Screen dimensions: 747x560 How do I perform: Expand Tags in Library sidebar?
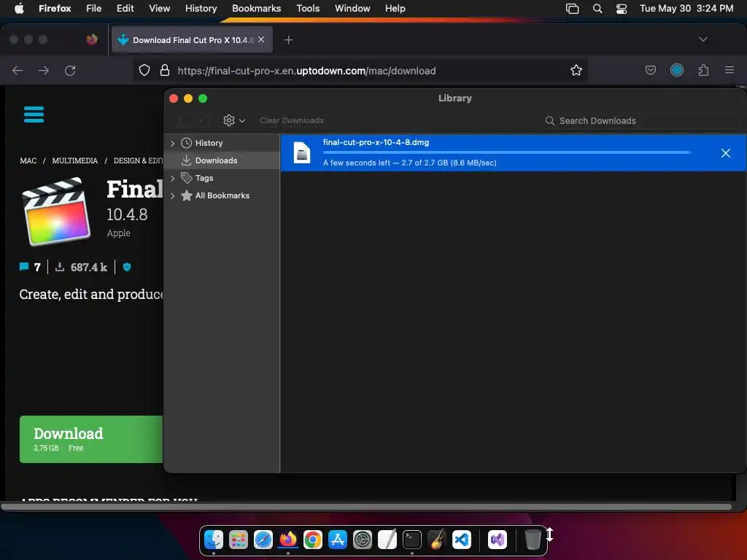(x=172, y=178)
